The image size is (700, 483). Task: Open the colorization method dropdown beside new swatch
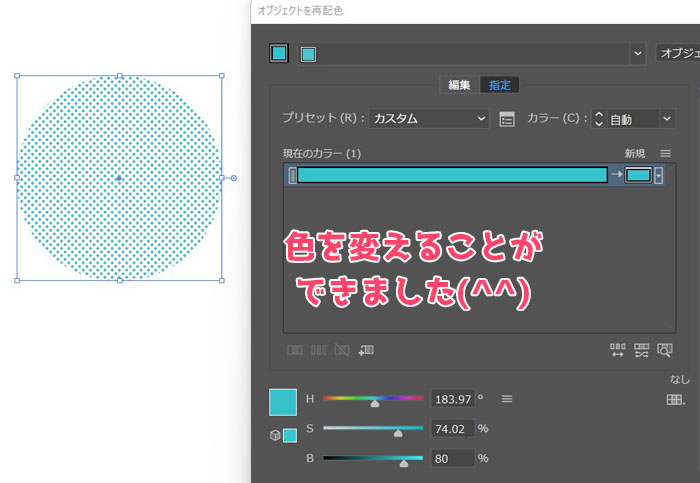point(658,175)
